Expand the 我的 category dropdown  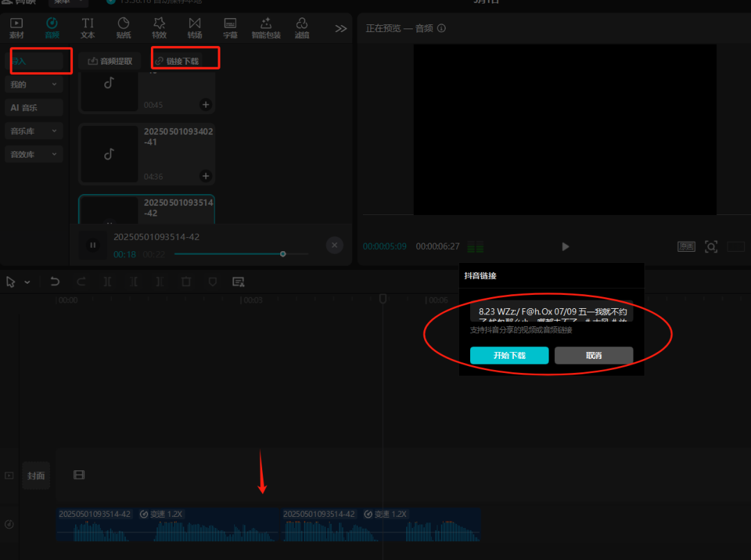[33, 84]
